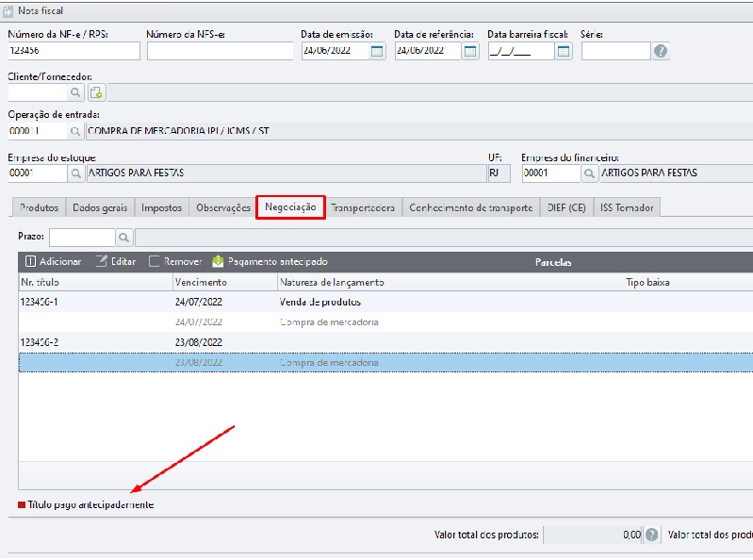Click the Série input field

616,51
